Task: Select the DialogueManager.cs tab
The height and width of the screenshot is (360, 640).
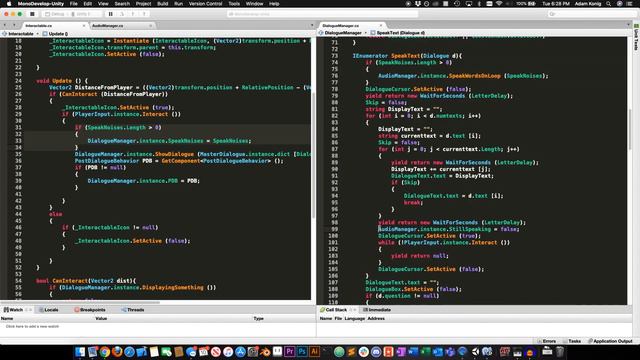Action: point(341,26)
